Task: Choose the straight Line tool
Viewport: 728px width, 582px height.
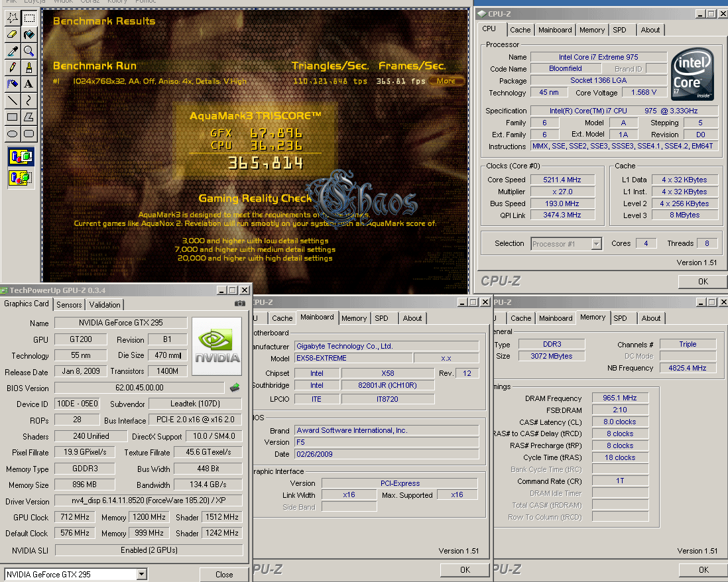Action: click(13, 100)
